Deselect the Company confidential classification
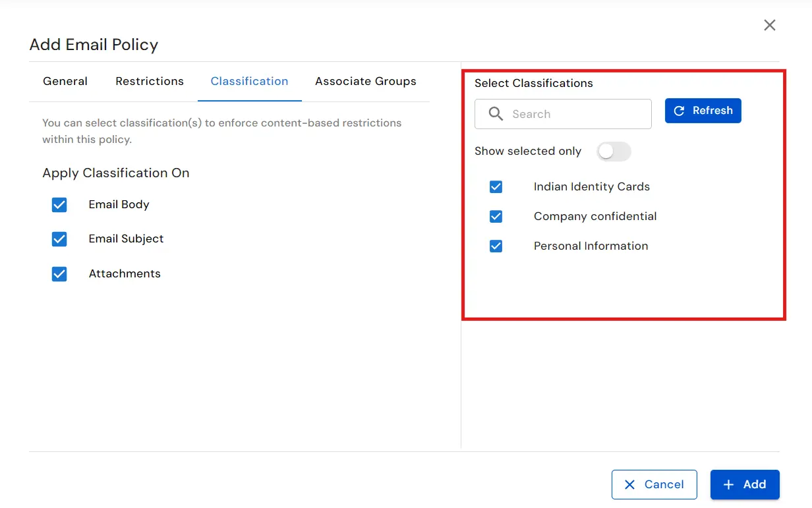The height and width of the screenshot is (508, 812). 496,216
